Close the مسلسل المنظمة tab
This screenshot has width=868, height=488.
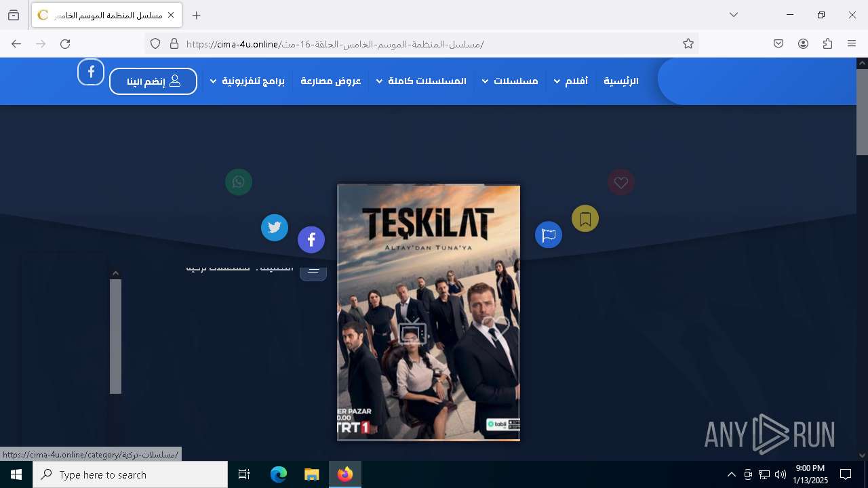click(171, 15)
